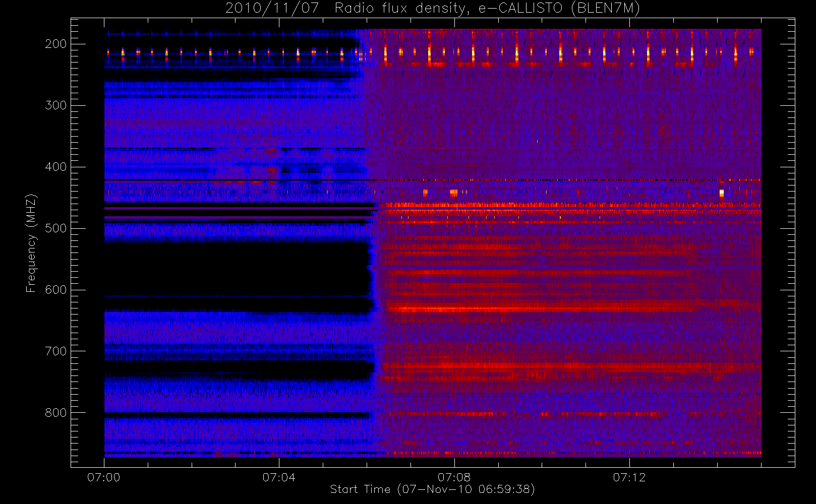Viewport: 816px width, 504px height.
Task: Click the 600 frequency tick label
Action: [x=56, y=290]
